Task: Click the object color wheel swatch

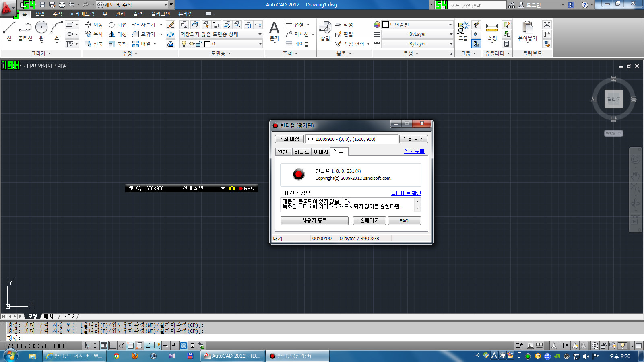Action: [x=377, y=25]
